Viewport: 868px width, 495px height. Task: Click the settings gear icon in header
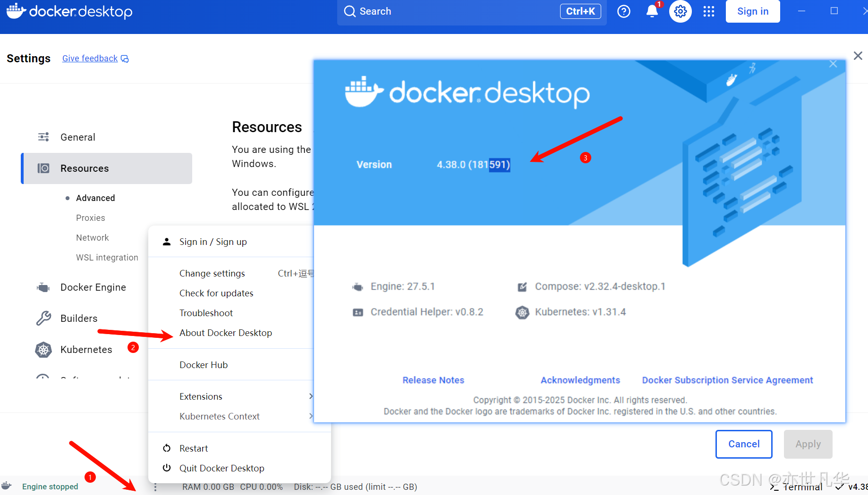[x=681, y=11]
